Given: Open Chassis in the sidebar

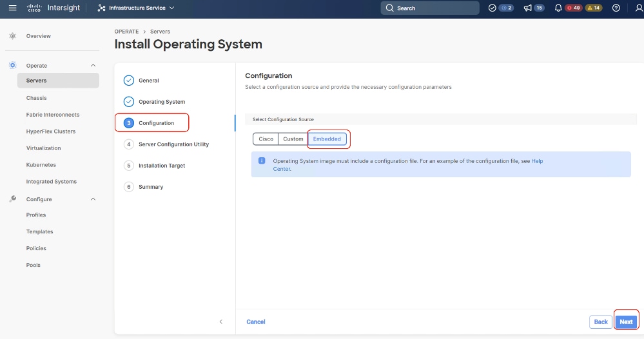Looking at the screenshot, I should coord(37,98).
